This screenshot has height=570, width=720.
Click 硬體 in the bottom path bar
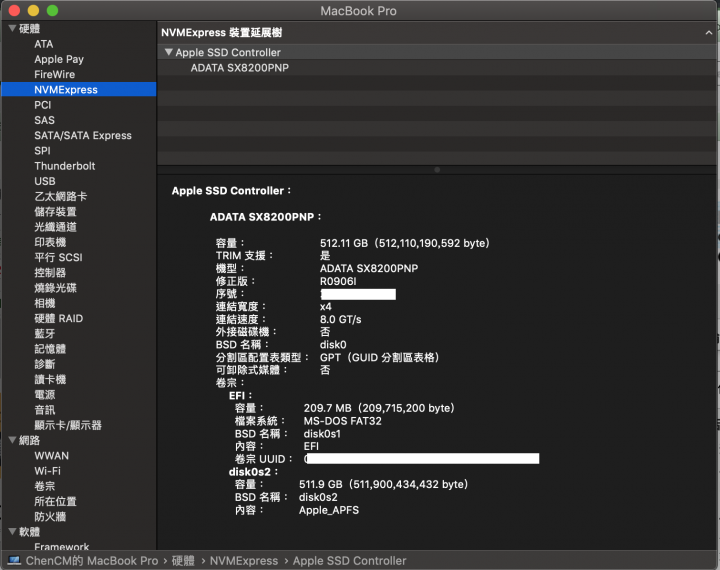183,560
